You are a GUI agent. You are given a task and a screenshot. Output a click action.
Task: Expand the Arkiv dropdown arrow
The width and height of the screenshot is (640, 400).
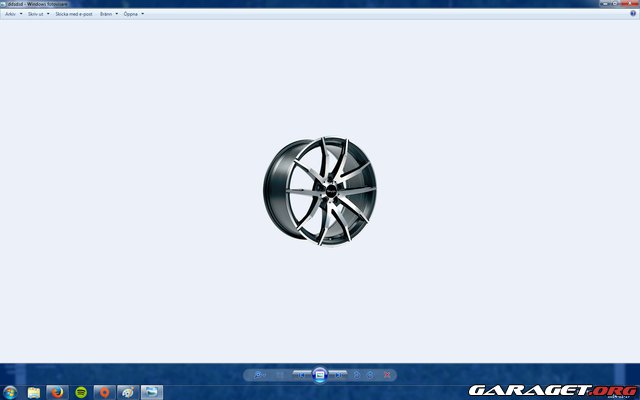pyautogui.click(x=21, y=14)
